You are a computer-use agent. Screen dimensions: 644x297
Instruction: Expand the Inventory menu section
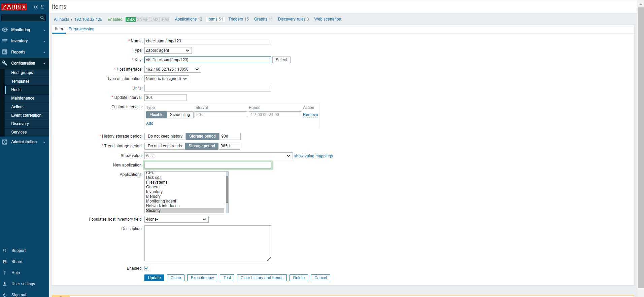24,41
